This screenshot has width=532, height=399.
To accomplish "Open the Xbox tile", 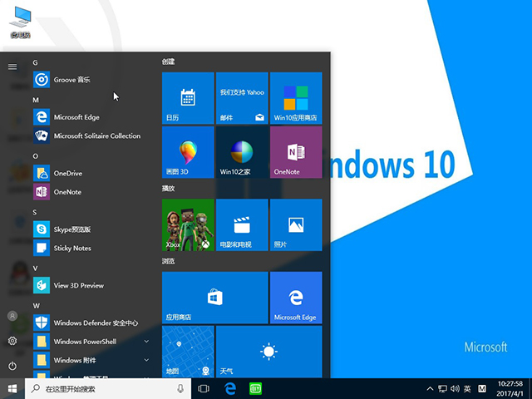I will coord(188,224).
